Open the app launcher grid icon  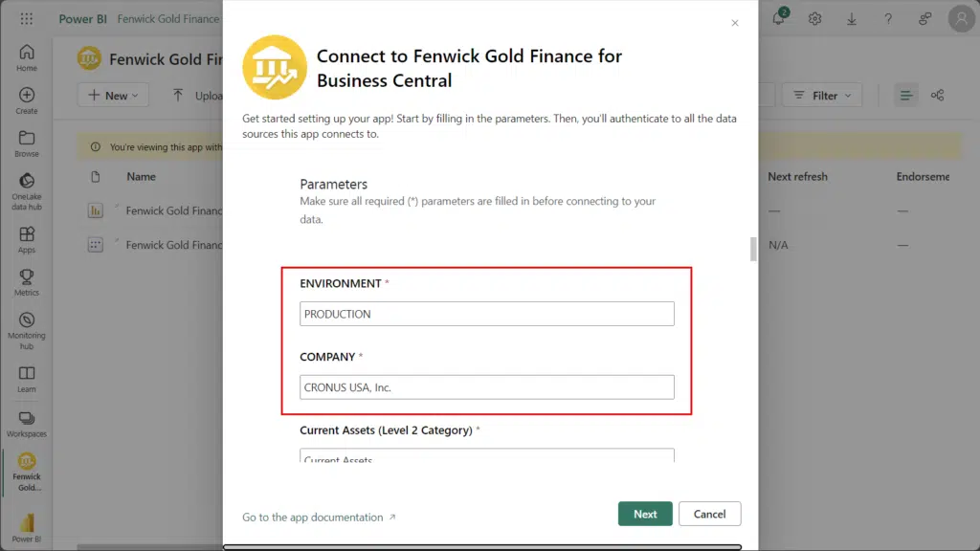[x=26, y=19]
